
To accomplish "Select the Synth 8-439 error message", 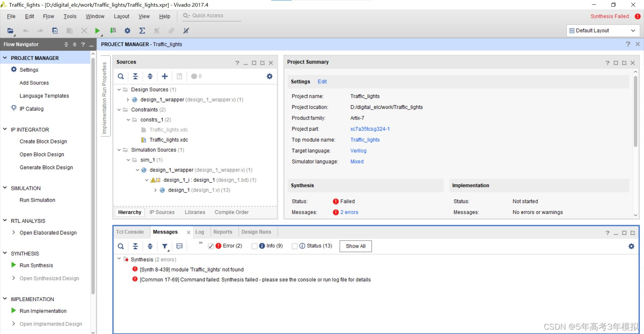I will [192, 269].
